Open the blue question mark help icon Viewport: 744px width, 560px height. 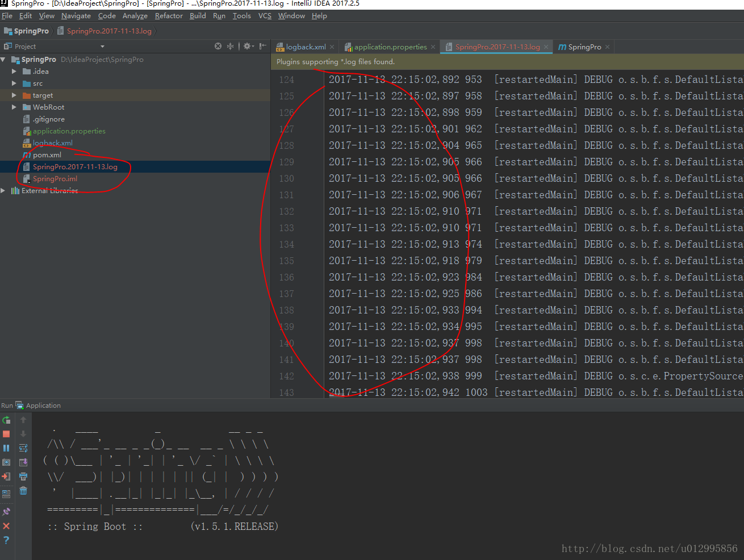point(6,540)
